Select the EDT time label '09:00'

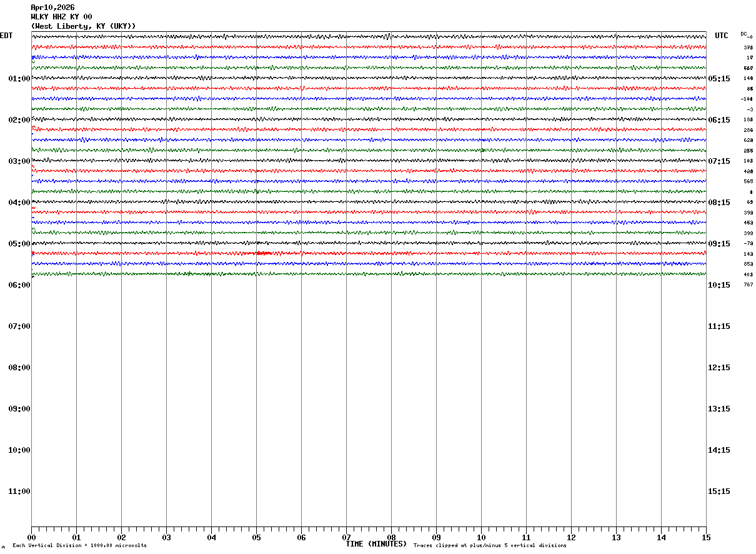[x=19, y=409]
